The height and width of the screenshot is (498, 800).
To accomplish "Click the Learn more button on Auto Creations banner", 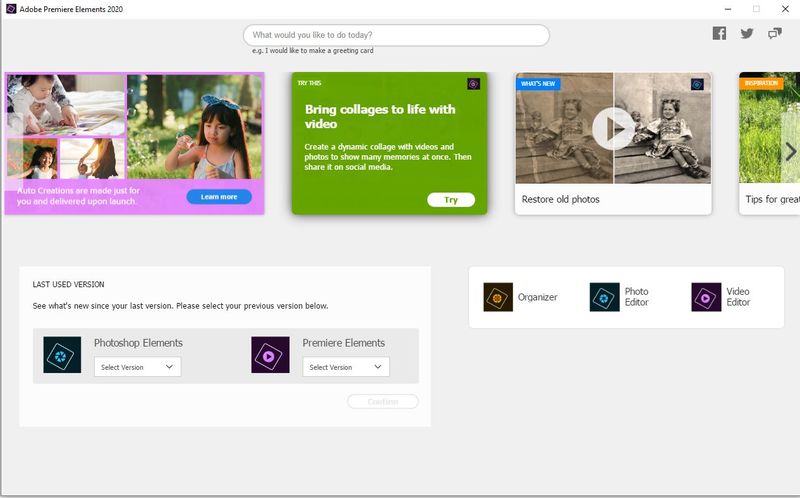I will [219, 196].
